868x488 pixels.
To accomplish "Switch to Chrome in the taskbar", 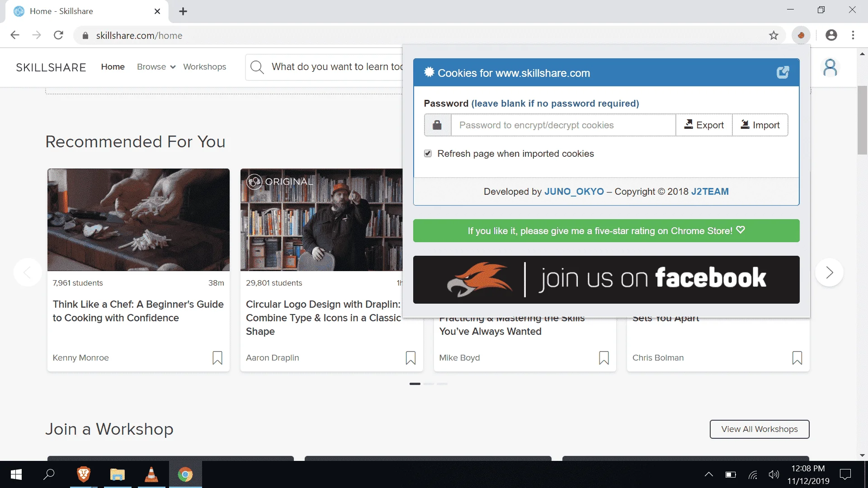I will 185,474.
